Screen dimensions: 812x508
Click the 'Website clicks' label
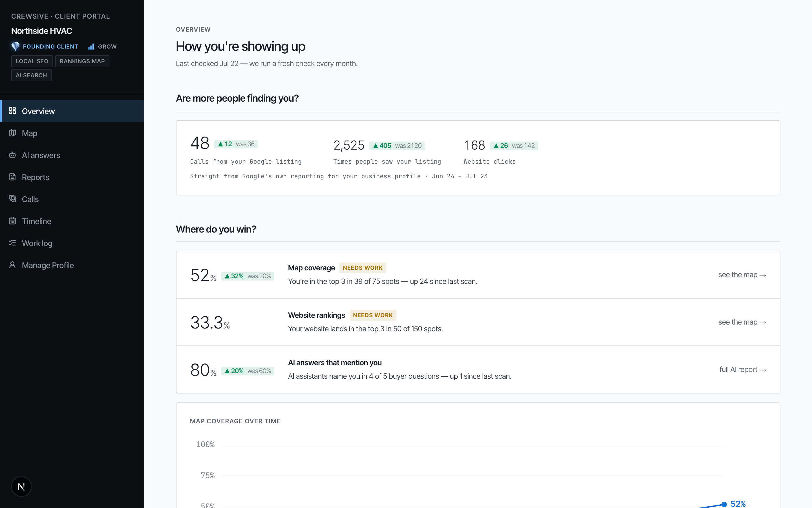490,162
